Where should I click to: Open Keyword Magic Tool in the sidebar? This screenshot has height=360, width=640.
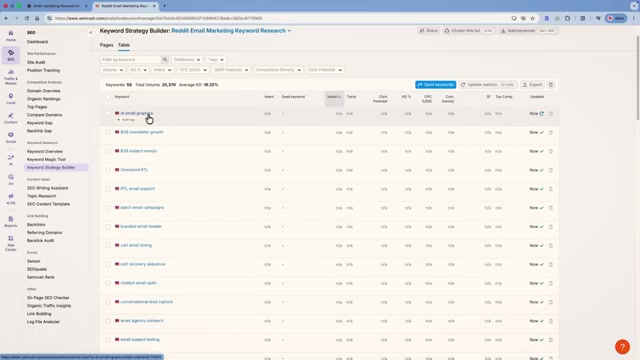coord(46,160)
